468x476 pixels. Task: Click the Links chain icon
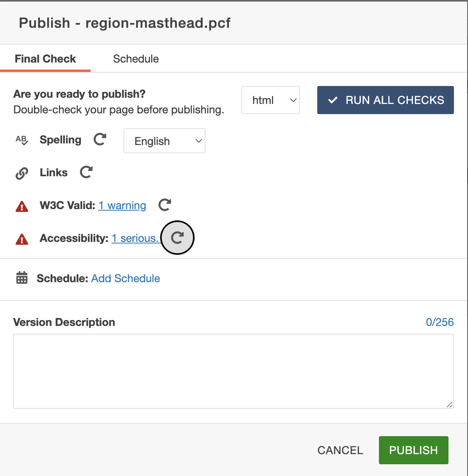point(22,173)
